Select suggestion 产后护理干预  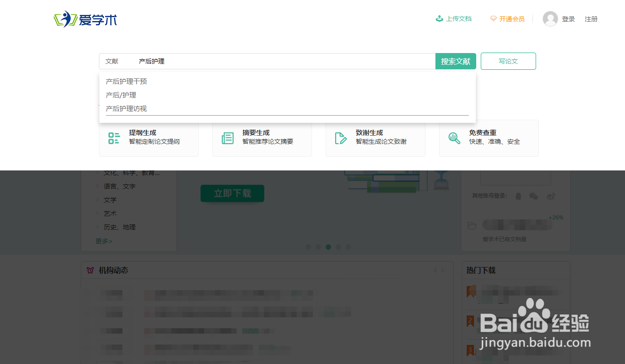(x=126, y=81)
